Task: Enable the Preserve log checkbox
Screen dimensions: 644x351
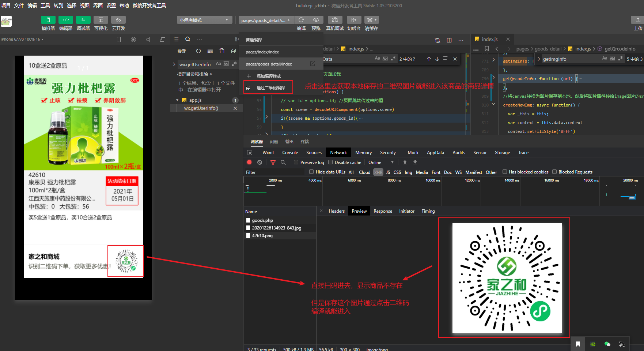Action: pyautogui.click(x=296, y=163)
